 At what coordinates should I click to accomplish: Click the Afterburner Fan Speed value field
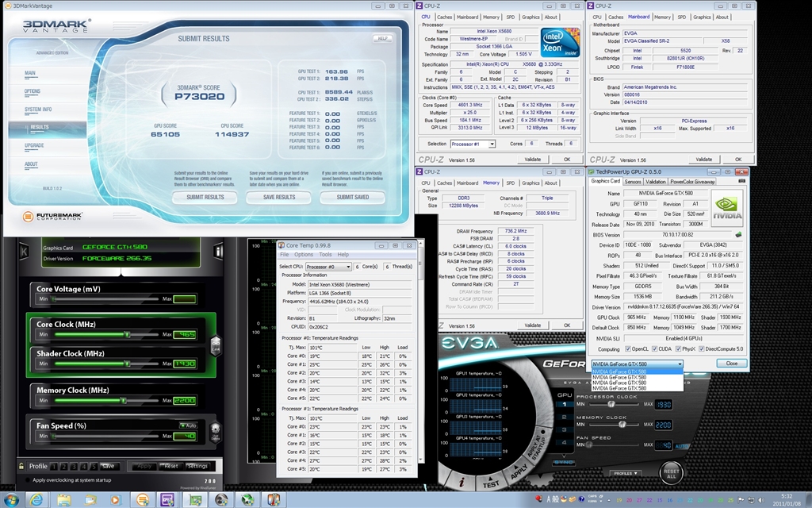point(184,436)
